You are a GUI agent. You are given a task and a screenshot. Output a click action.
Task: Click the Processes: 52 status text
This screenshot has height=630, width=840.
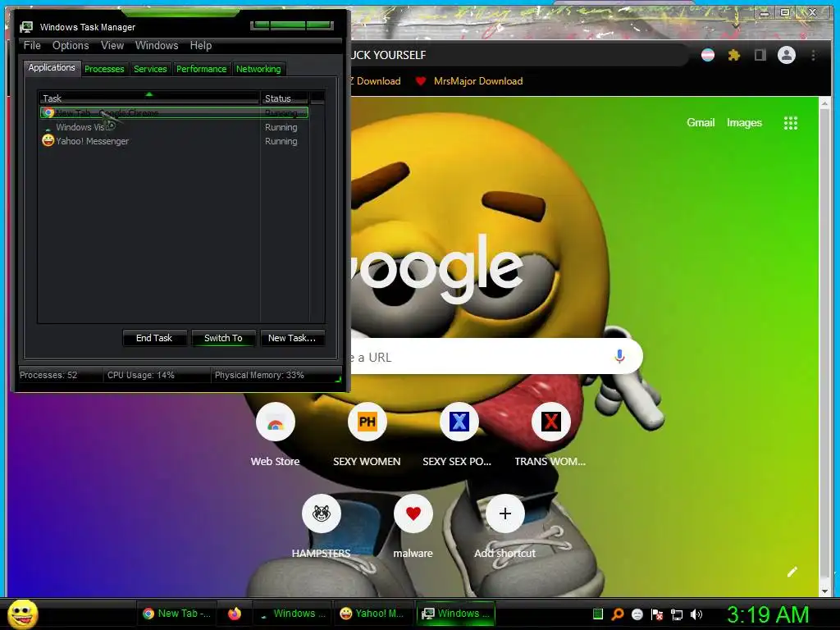tap(48, 375)
